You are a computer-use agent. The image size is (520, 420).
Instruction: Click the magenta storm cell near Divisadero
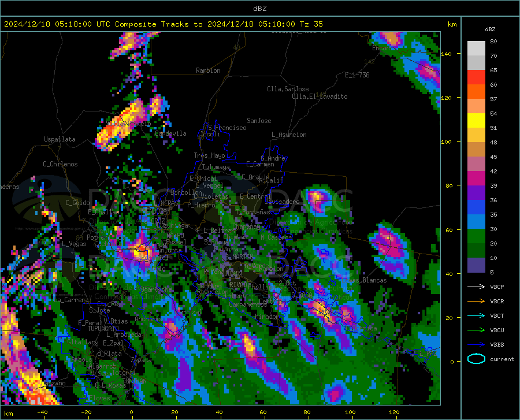point(317,199)
